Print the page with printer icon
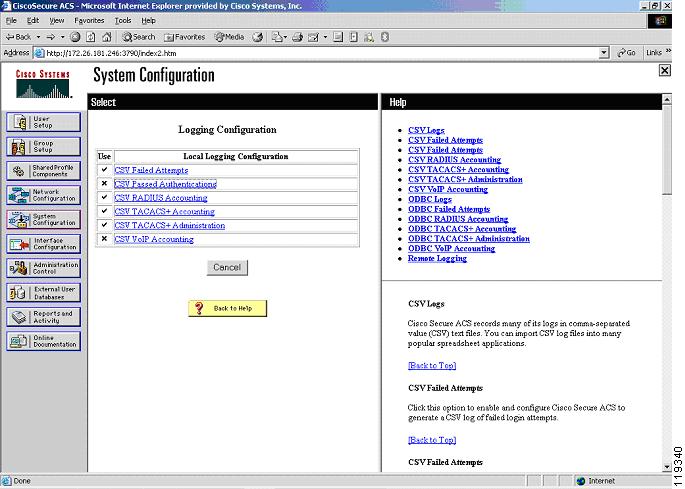The width and height of the screenshot is (685, 489). pos(298,37)
